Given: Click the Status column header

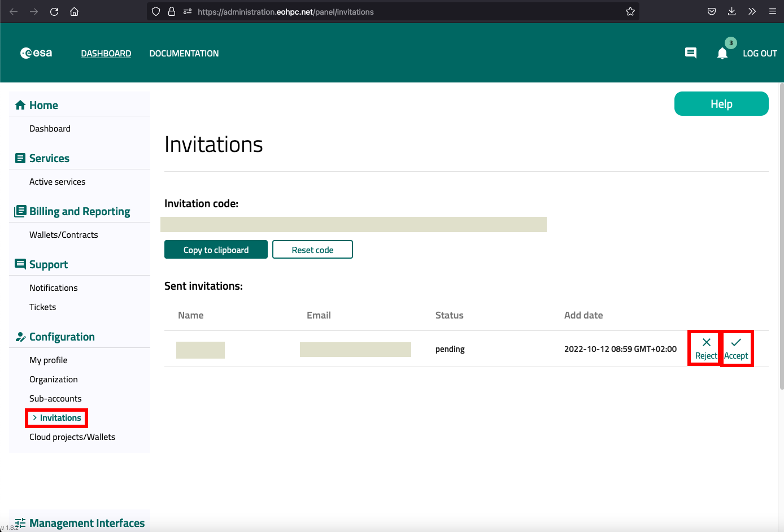Looking at the screenshot, I should tap(450, 315).
